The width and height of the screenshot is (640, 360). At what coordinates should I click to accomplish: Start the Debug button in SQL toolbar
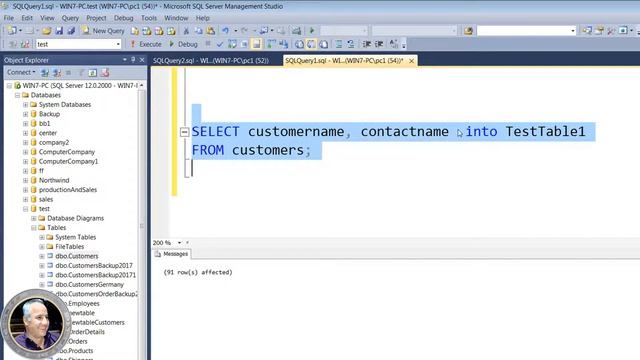coord(183,44)
